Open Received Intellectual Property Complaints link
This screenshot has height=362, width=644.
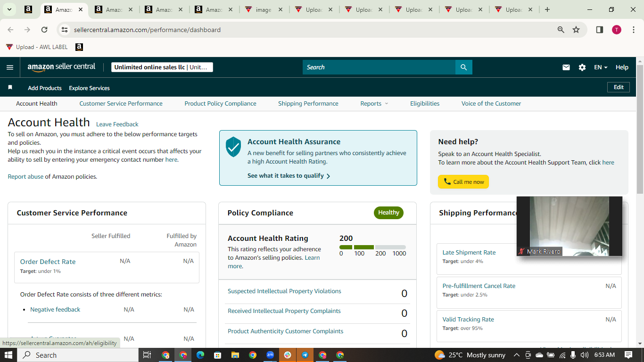(284, 311)
